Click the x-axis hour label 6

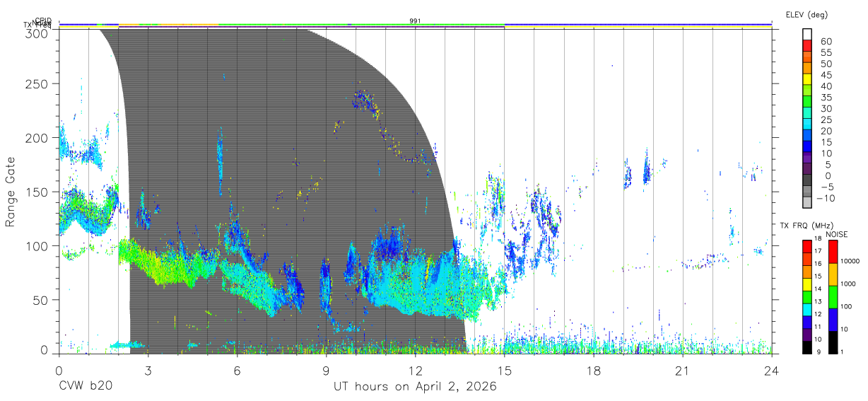[237, 370]
